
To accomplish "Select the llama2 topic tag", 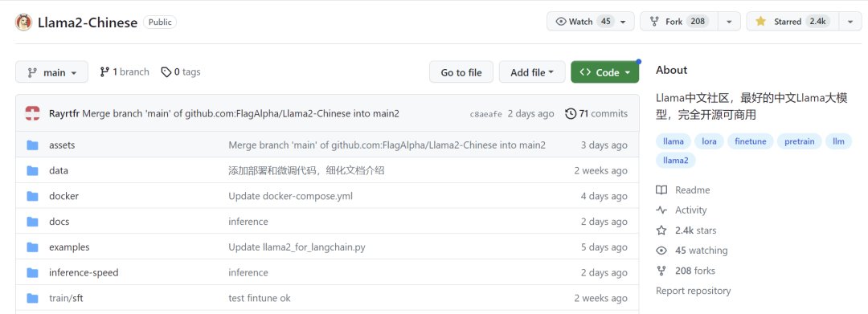I will 676,161.
